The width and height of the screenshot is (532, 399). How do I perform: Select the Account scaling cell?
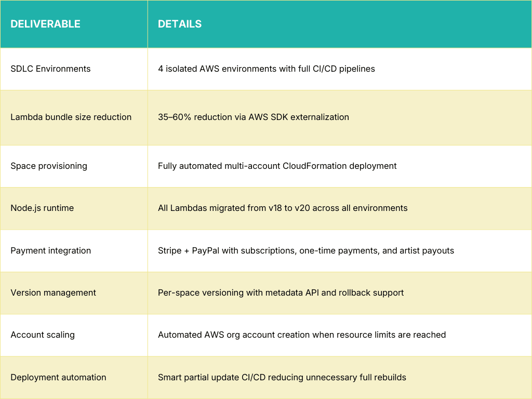[43, 335]
